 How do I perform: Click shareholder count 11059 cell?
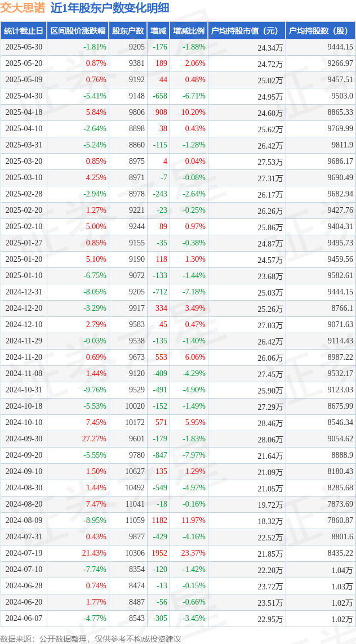pos(136,520)
